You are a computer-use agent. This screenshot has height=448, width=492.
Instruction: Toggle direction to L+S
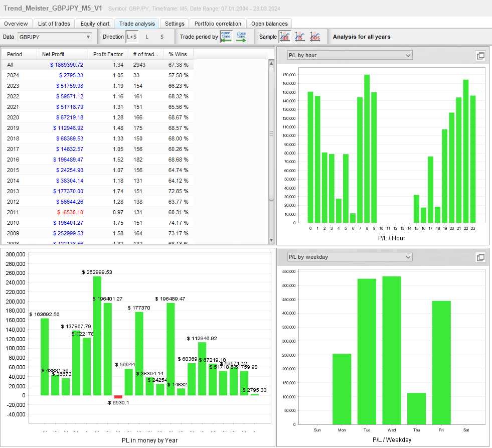click(131, 37)
